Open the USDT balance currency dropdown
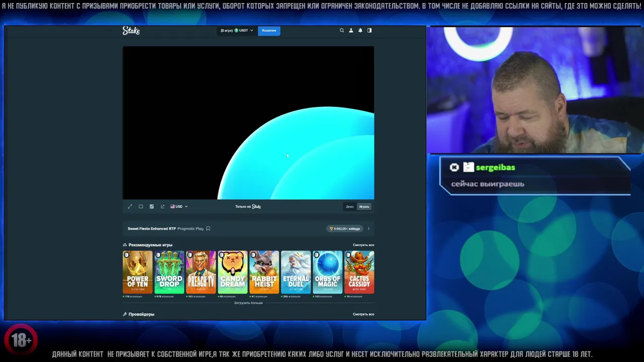Screen dimensions: 644x362 click(237, 31)
